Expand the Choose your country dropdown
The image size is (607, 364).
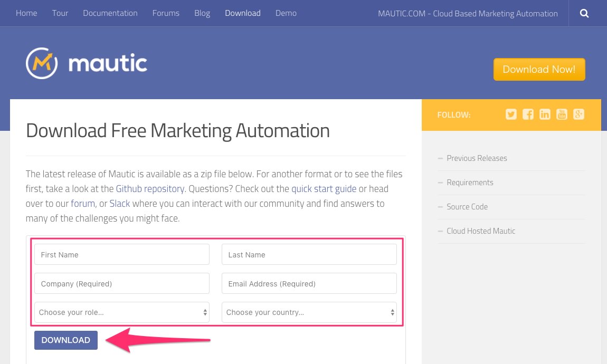[309, 312]
